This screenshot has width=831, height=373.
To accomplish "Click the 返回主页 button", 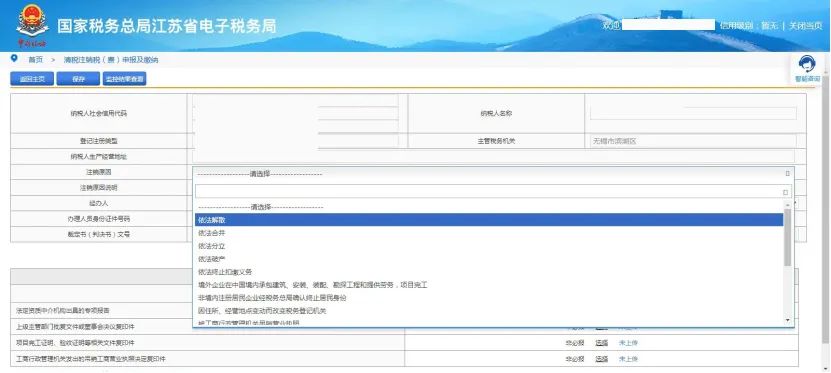I will 32,79.
